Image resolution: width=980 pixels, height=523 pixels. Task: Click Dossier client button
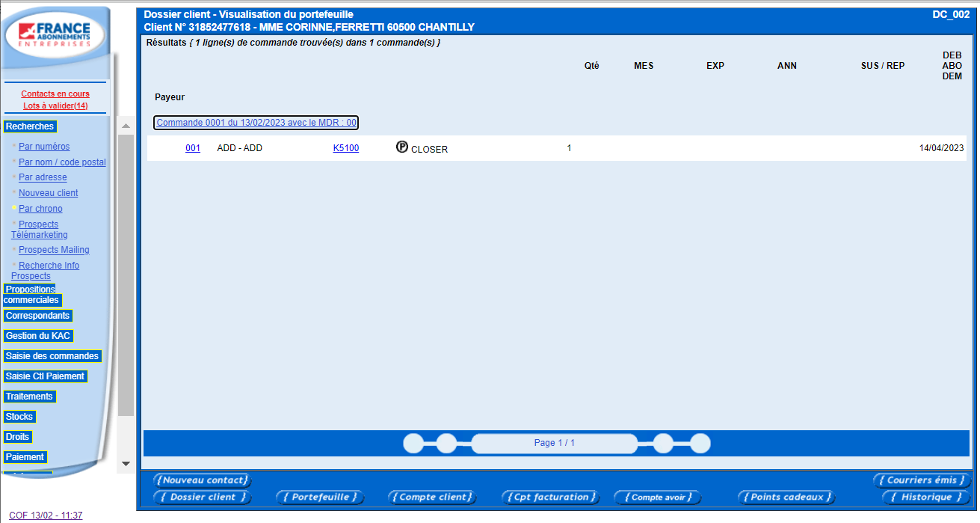point(203,497)
